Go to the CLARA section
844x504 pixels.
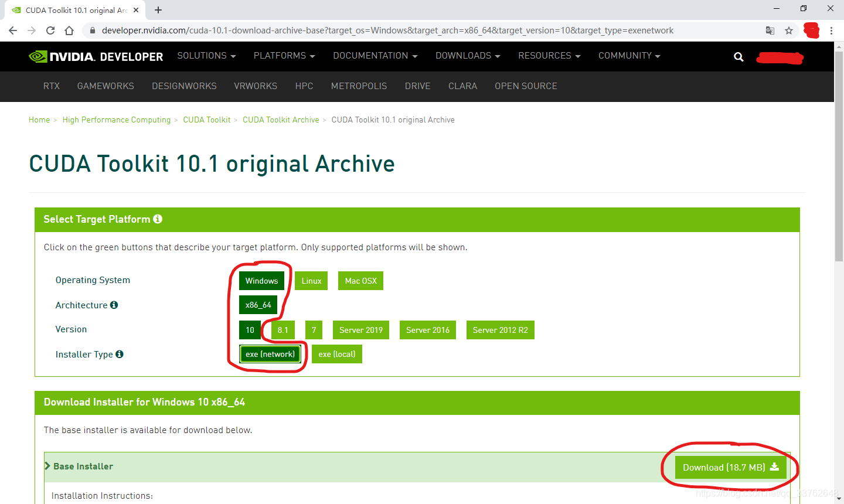462,86
